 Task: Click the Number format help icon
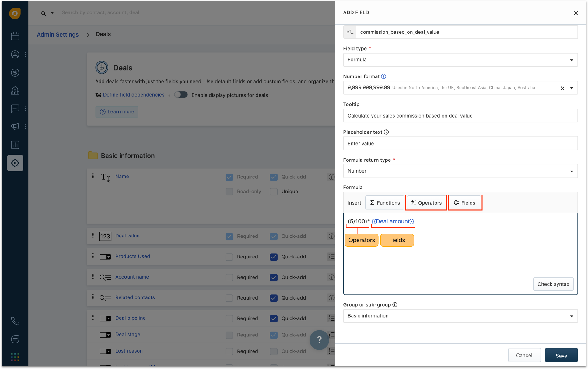[383, 76]
